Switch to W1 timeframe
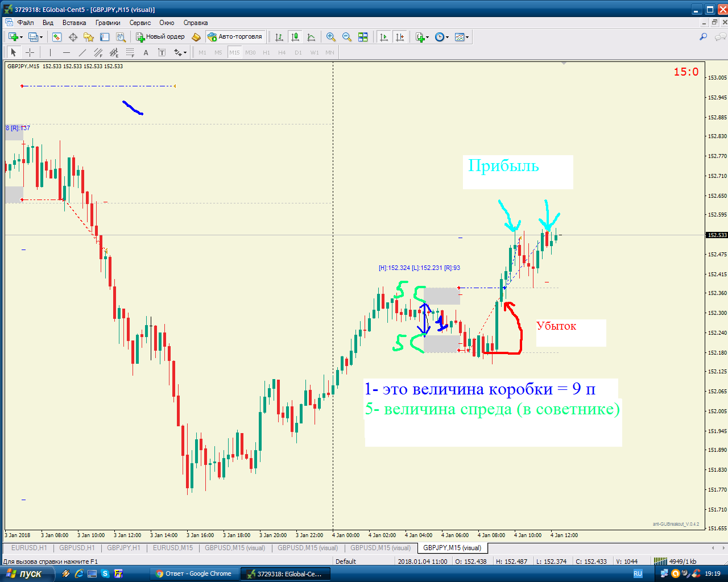Viewport: 728px width, 582px height. tap(314, 52)
